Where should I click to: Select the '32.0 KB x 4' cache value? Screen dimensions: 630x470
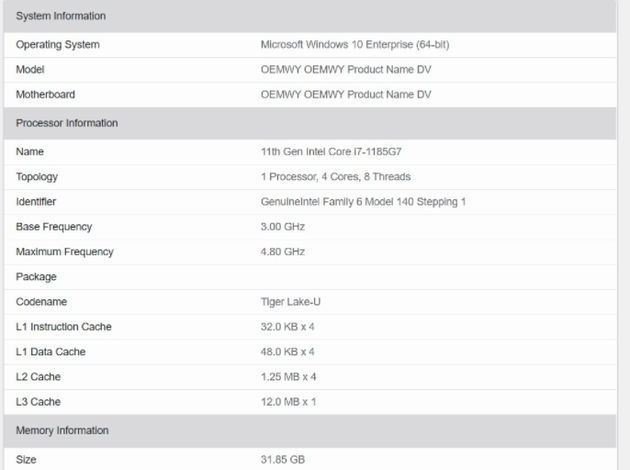click(287, 327)
